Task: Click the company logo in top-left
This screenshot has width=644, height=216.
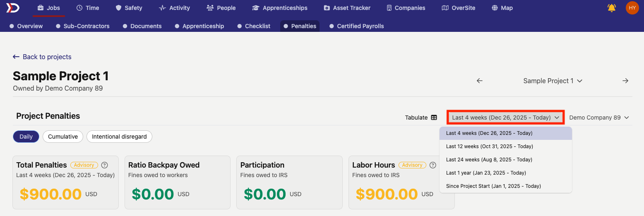Action: click(x=12, y=8)
